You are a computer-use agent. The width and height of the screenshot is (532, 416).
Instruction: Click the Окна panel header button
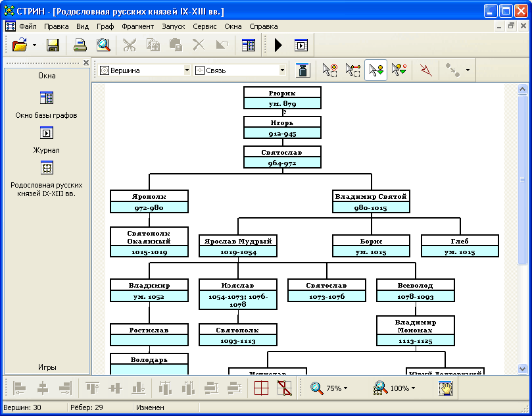(47, 76)
